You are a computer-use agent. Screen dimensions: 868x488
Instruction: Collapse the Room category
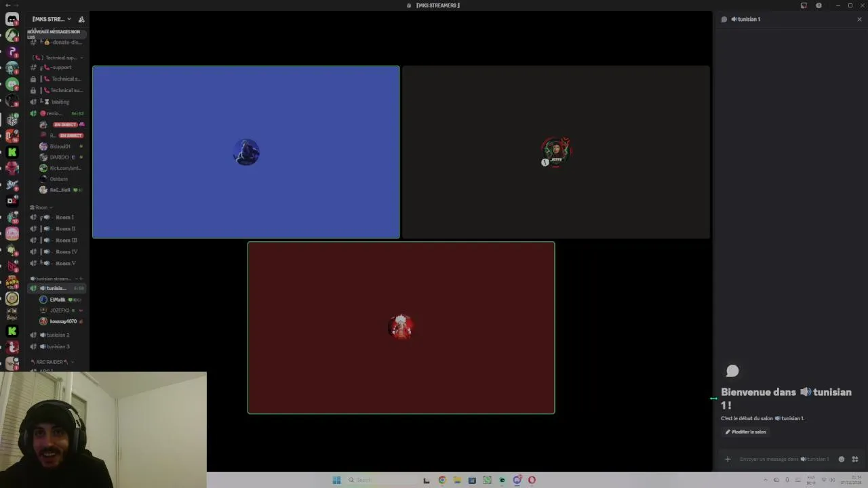click(x=41, y=207)
